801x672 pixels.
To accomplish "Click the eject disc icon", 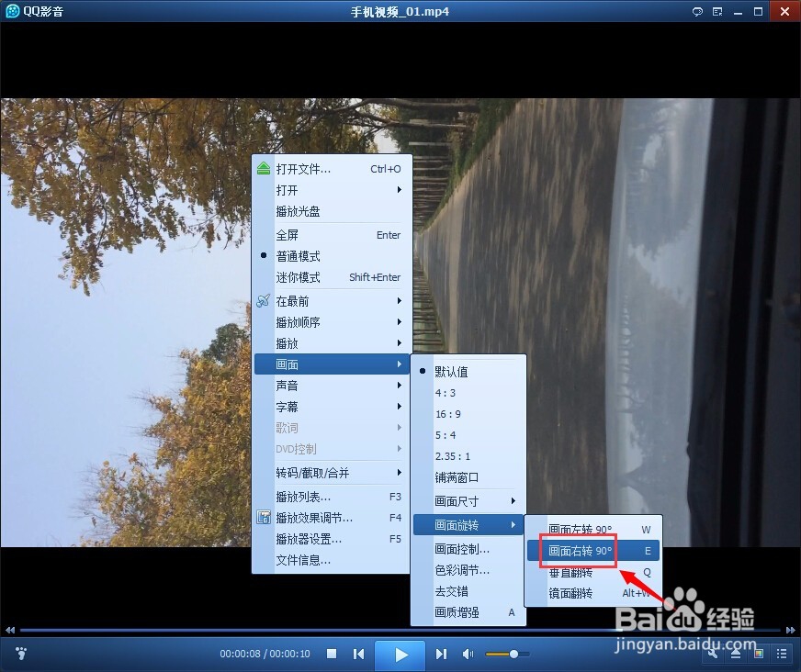I will tap(736, 654).
